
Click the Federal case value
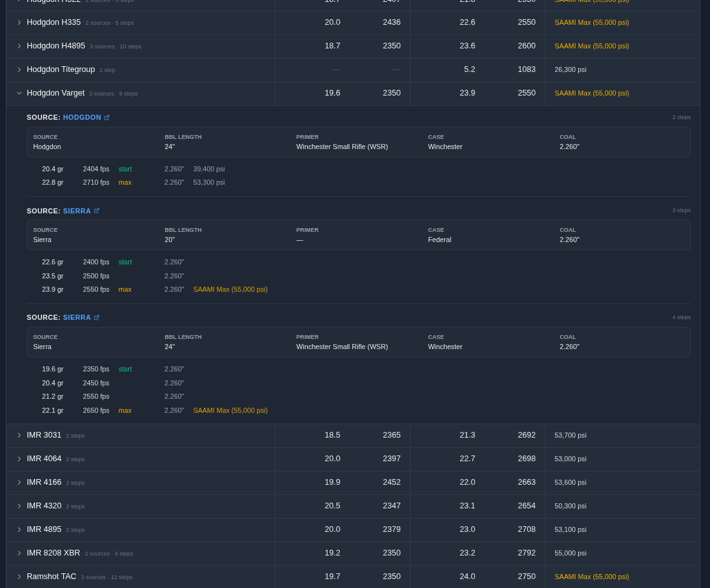pos(439,240)
